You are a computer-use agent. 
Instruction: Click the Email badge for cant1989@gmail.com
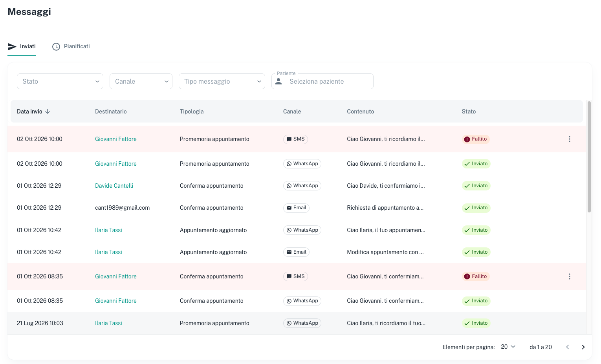(x=296, y=208)
